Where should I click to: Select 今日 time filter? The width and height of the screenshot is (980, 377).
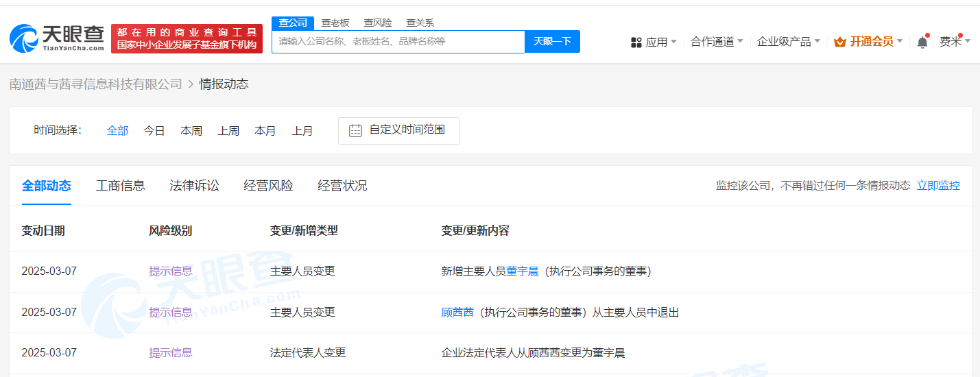point(154,130)
